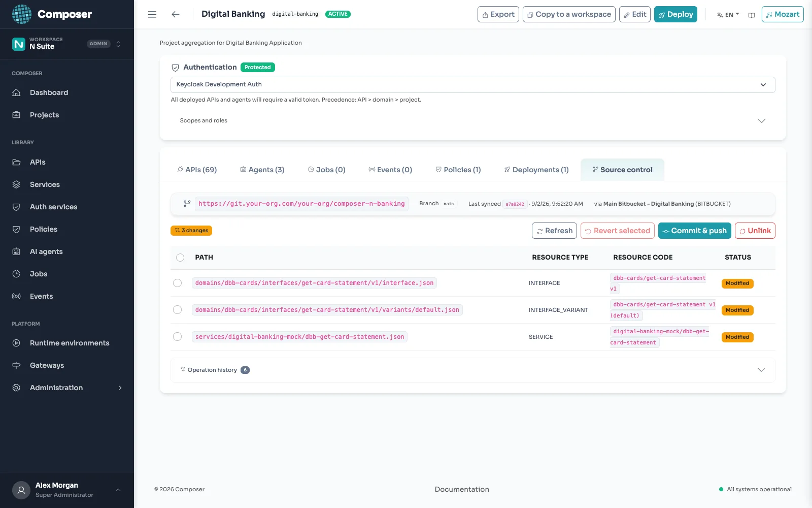
Task: Switch to APIs (69) tab
Action: [197, 170]
